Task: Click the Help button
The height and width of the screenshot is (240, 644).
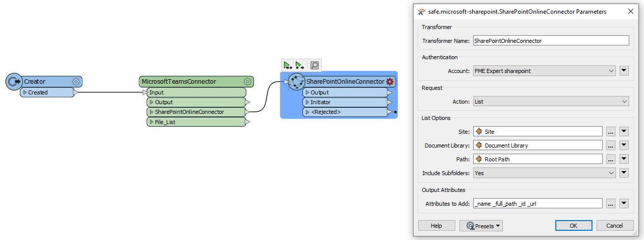Action: coord(436,226)
